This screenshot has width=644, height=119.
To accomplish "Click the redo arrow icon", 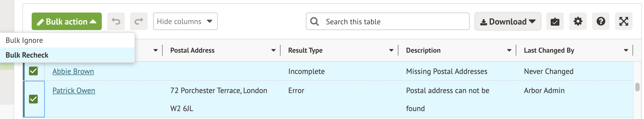I will (x=139, y=21).
